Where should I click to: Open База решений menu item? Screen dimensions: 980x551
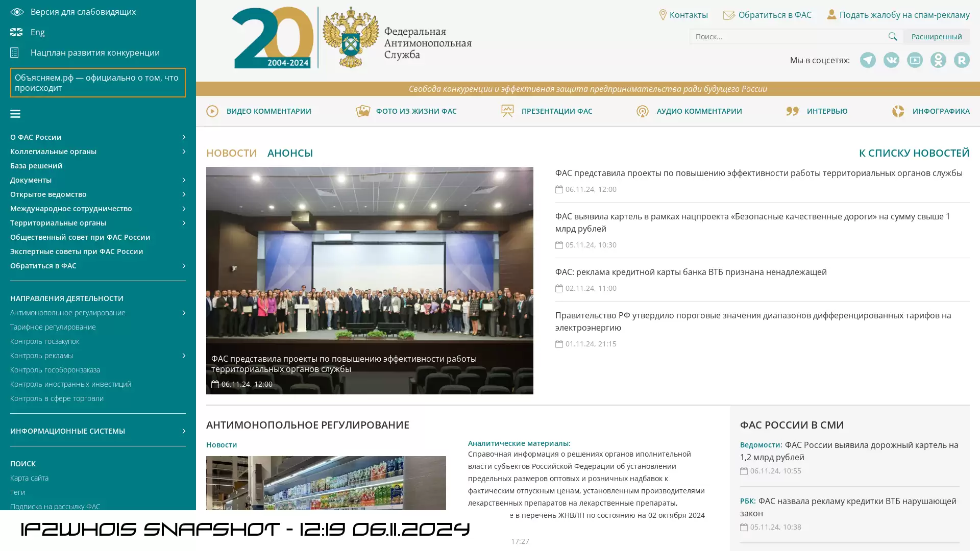point(36,166)
